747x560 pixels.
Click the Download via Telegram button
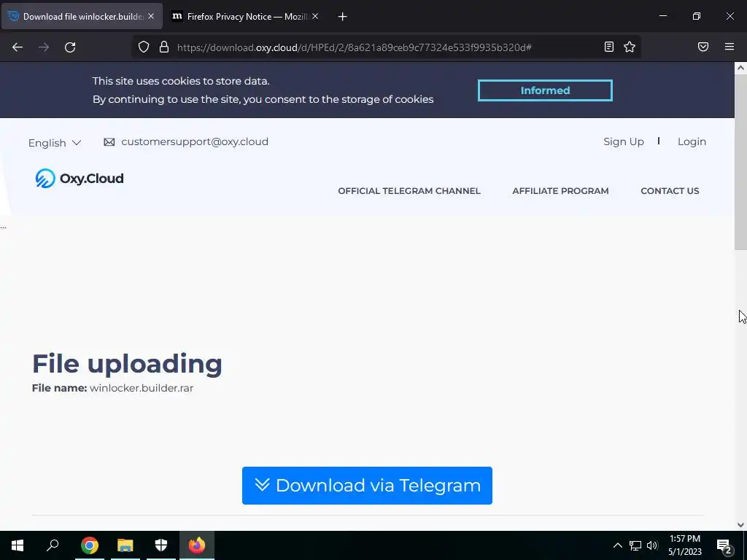[367, 485]
